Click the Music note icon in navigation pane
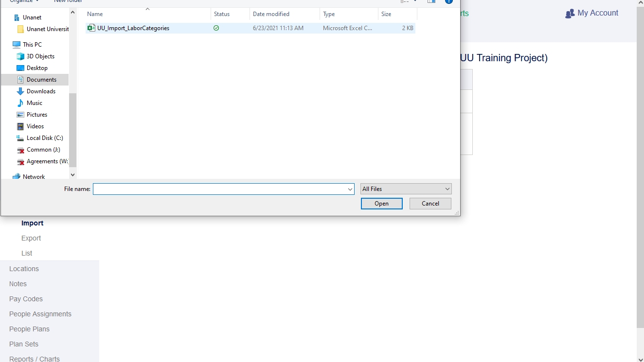The height and width of the screenshot is (362, 644). coord(20,103)
